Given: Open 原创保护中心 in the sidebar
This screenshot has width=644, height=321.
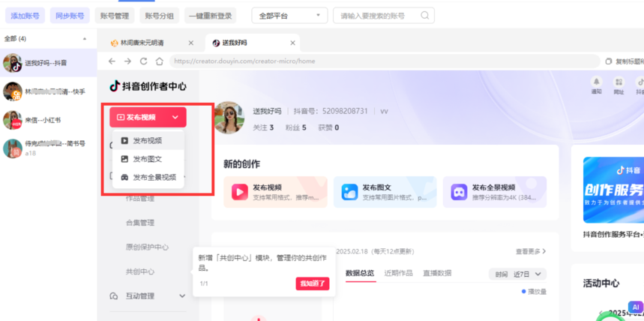Looking at the screenshot, I should pyautogui.click(x=147, y=247).
